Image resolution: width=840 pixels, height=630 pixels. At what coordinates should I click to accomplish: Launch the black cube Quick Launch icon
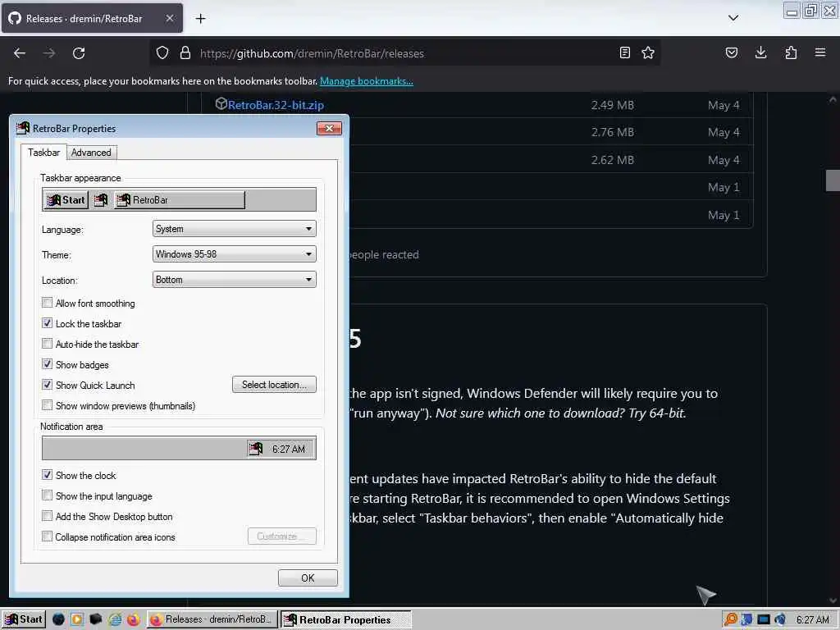point(95,619)
